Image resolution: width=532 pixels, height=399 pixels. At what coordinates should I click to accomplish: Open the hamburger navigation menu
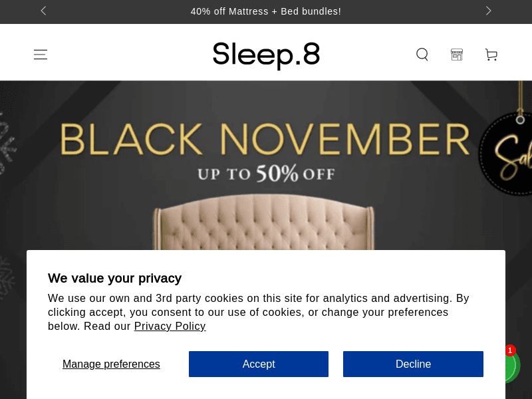click(x=41, y=55)
